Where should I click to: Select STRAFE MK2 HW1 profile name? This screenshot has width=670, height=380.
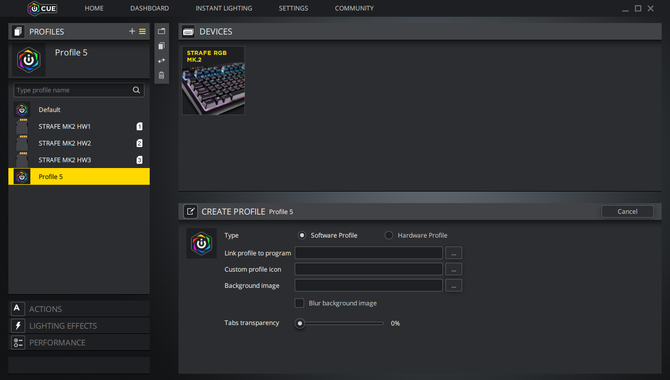[65, 127]
